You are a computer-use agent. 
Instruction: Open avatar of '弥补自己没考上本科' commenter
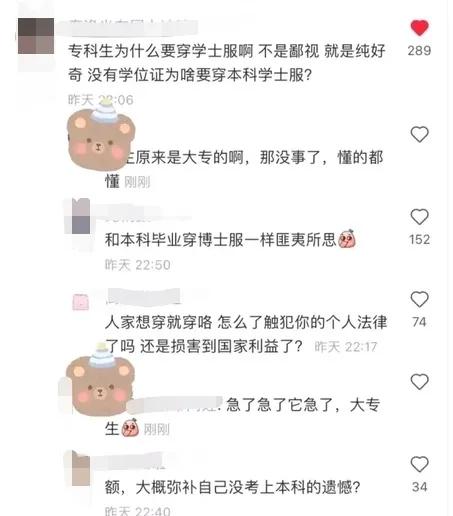tap(81, 468)
